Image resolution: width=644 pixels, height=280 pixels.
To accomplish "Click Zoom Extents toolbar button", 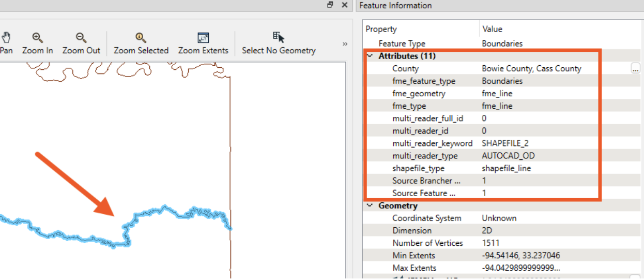I will tap(203, 43).
